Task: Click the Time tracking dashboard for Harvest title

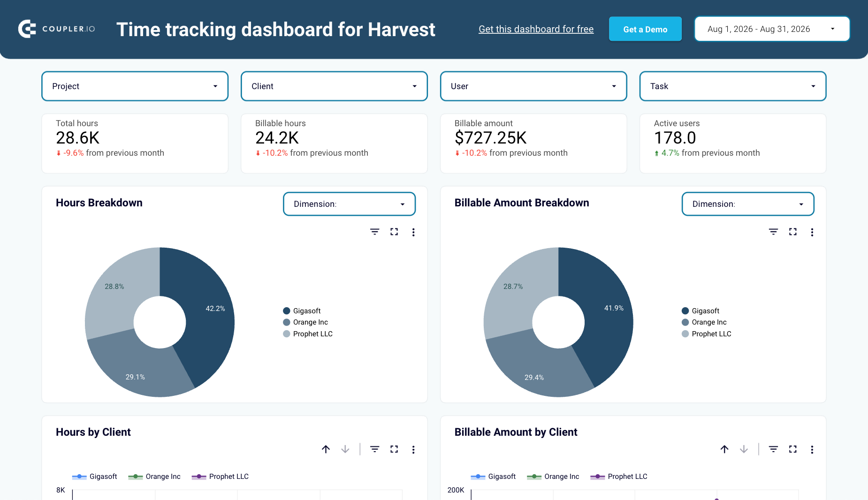Action: (276, 30)
